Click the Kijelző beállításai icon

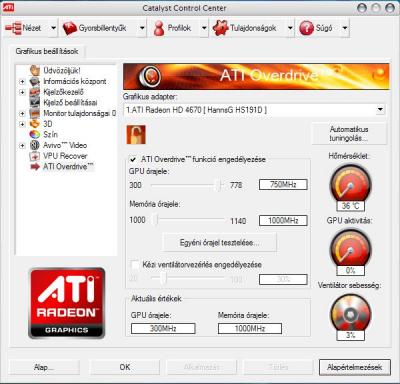pos(35,103)
